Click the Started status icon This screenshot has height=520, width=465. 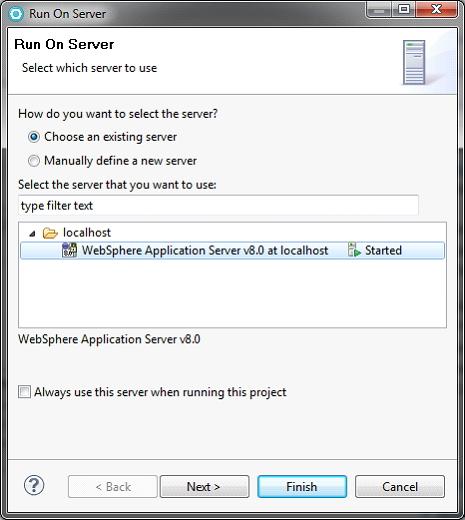[x=354, y=250]
